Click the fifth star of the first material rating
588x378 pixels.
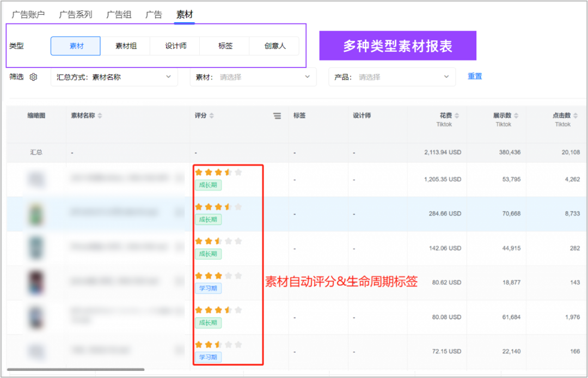tap(238, 171)
